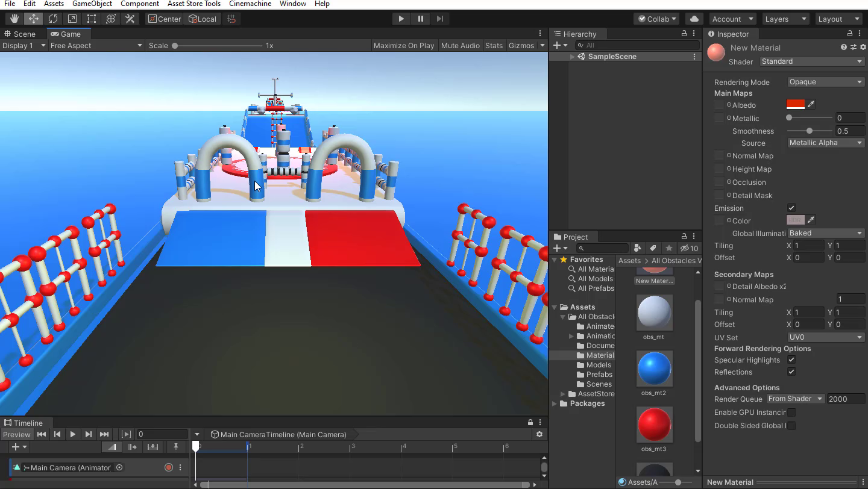
Task: Search by Label icon in Project panel
Action: click(x=653, y=248)
